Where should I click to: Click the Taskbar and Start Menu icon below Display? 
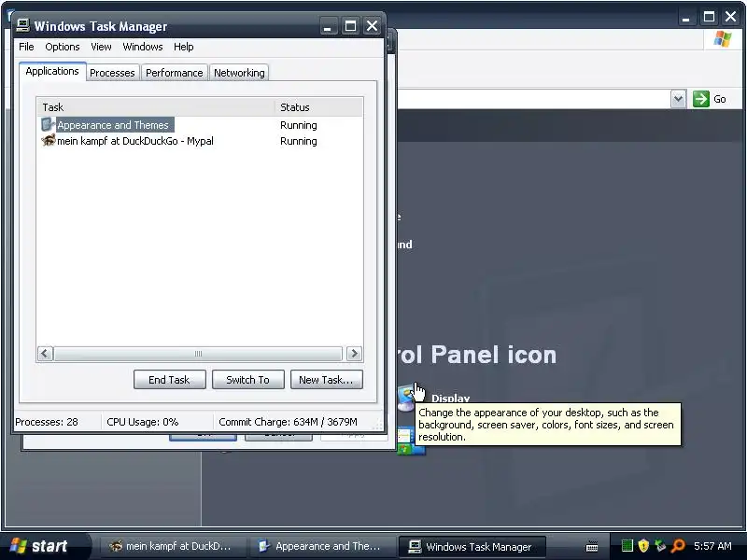tap(411, 441)
